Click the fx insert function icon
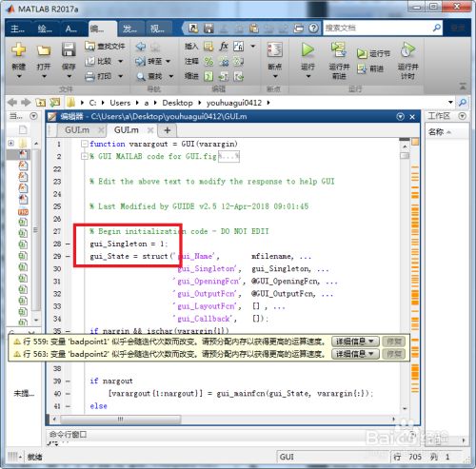The height and width of the screenshot is (469, 476). coord(224,47)
